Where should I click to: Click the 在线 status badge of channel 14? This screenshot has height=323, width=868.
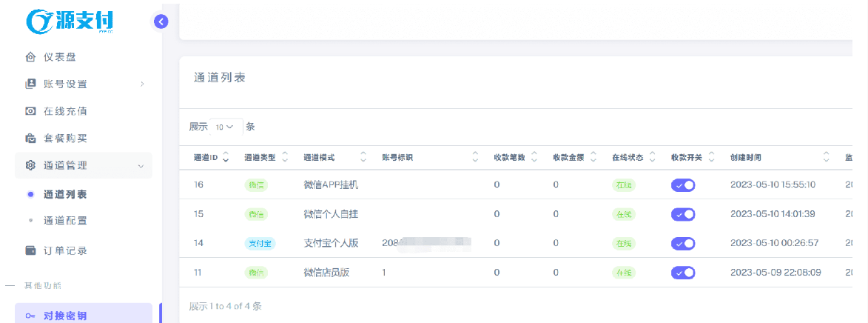coord(624,243)
